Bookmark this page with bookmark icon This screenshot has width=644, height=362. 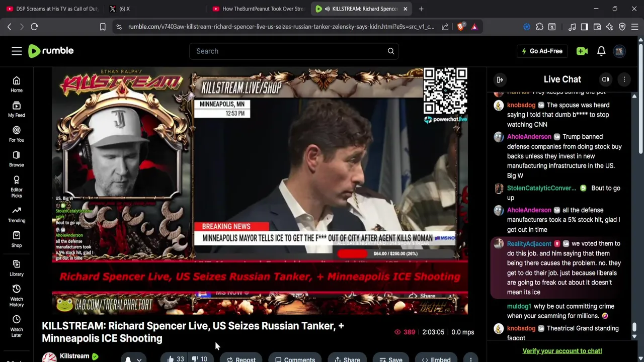[103, 27]
